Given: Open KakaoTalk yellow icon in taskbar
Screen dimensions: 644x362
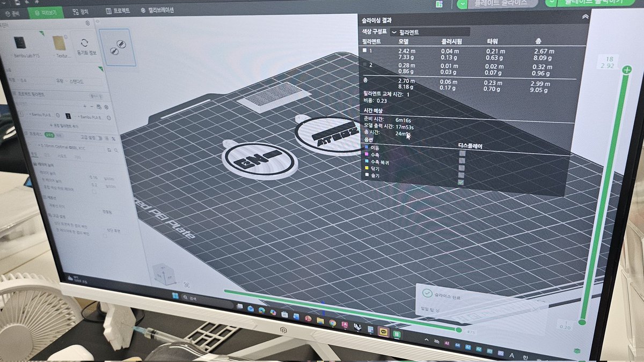Looking at the screenshot, I should (x=384, y=333).
